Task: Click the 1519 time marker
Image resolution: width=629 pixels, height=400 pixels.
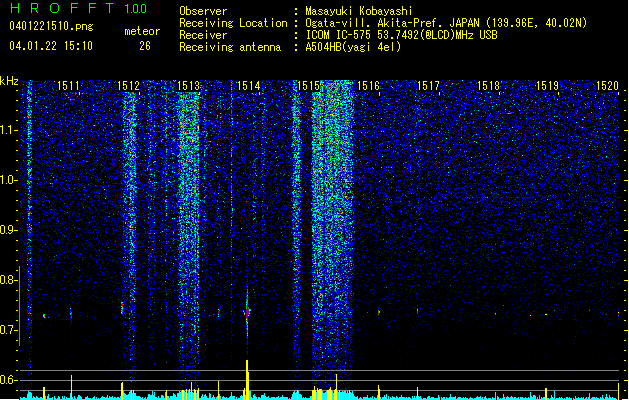Action: 548,85
